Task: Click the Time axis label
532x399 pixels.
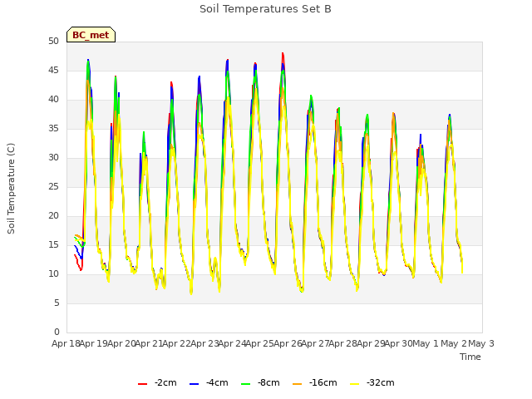Action: (470, 357)
